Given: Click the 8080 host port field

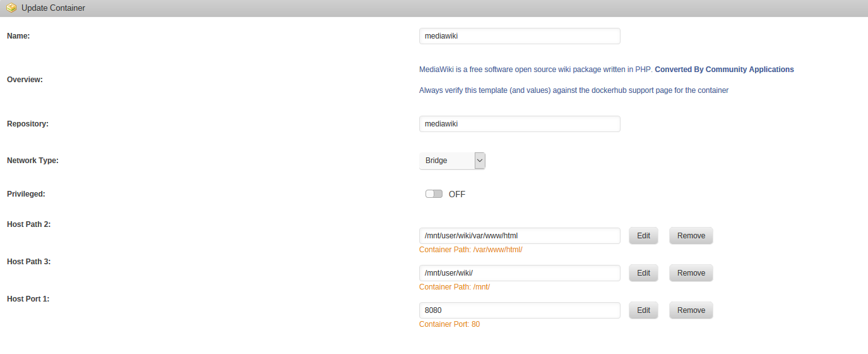Looking at the screenshot, I should [x=520, y=310].
